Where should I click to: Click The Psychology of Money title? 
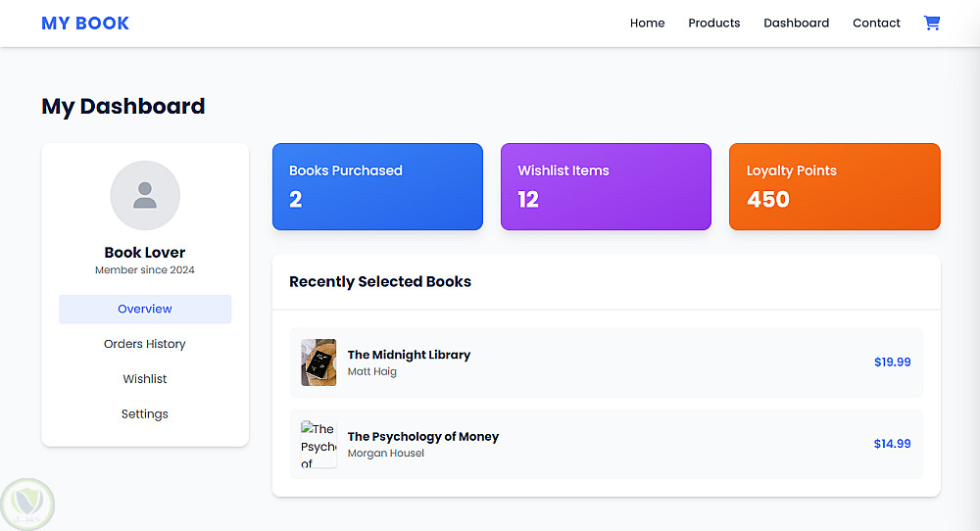[x=423, y=437]
